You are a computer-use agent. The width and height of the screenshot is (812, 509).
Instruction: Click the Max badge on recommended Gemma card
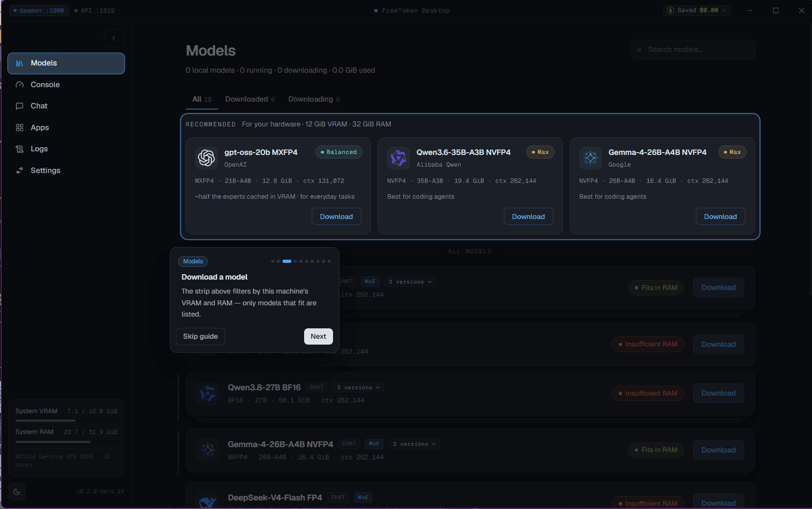(732, 152)
